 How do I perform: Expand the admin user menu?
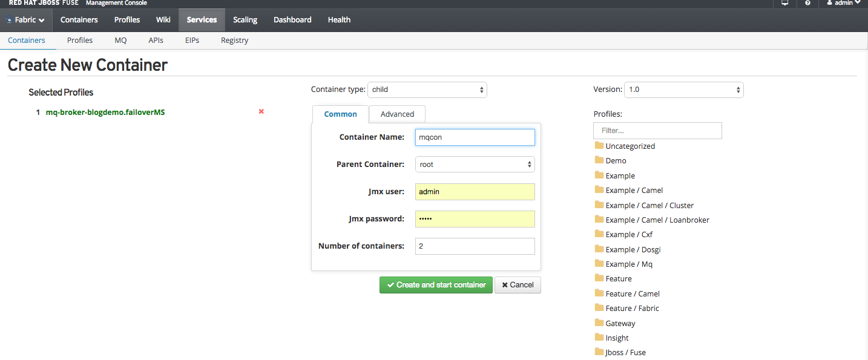[843, 3]
